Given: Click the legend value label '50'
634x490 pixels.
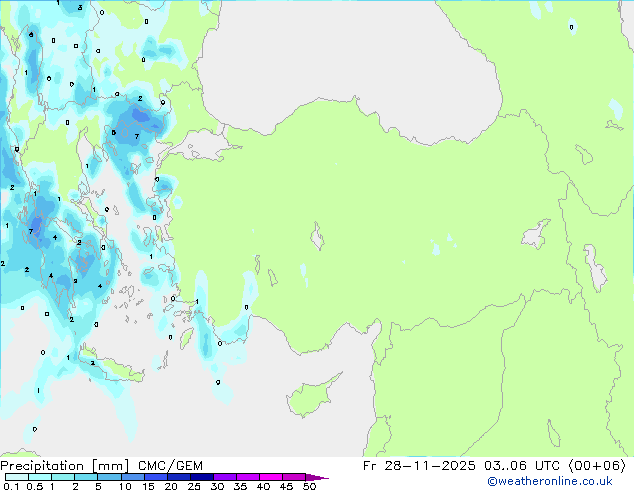Looking at the screenshot, I should [x=309, y=486].
